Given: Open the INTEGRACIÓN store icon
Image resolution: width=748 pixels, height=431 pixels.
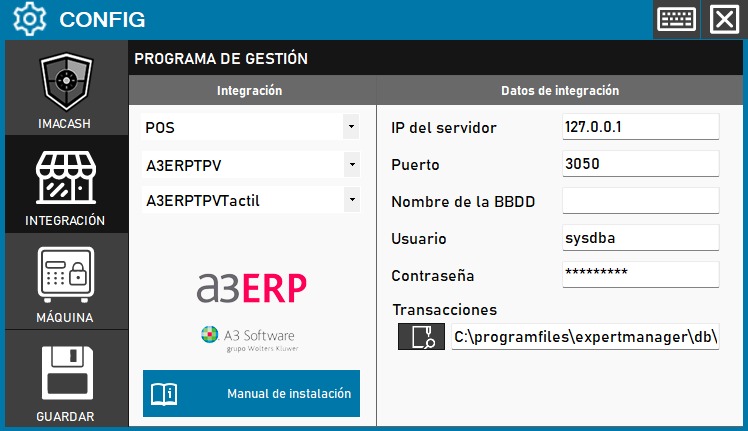Looking at the screenshot, I should (66, 180).
